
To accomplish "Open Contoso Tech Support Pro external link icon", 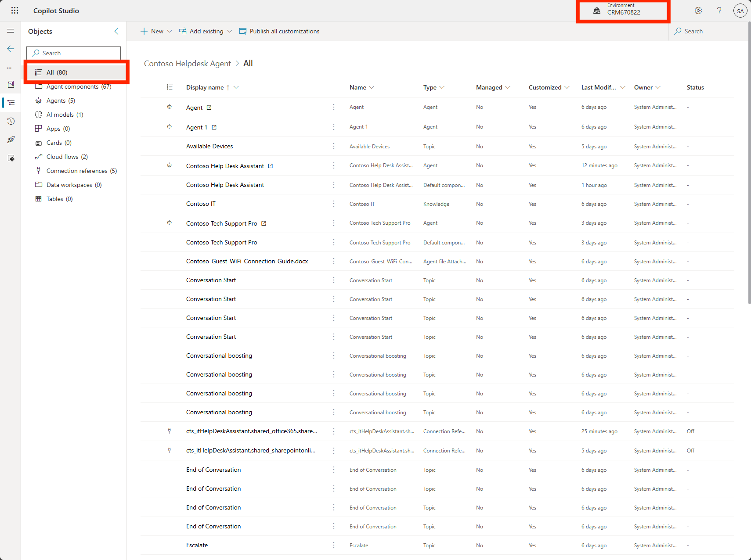I will 264,223.
